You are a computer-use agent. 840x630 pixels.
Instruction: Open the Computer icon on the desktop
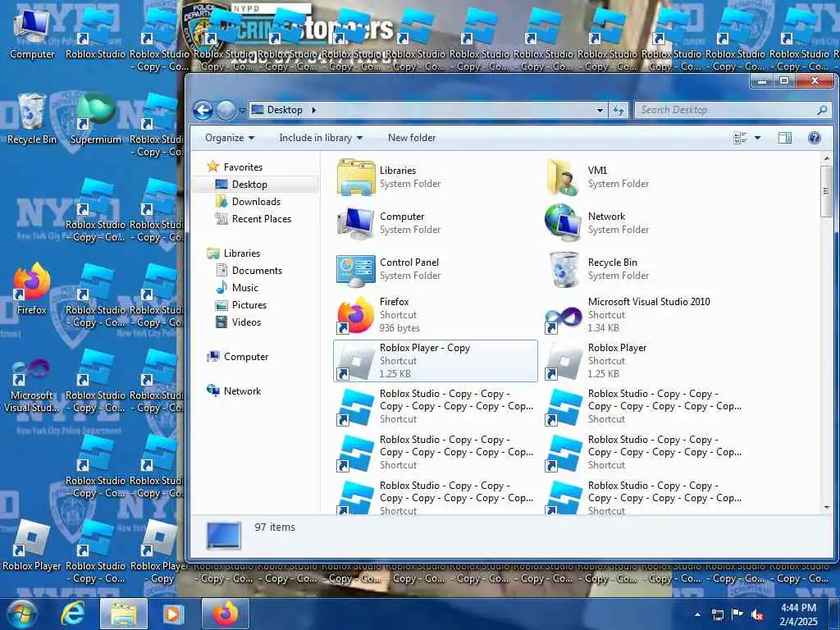click(32, 34)
